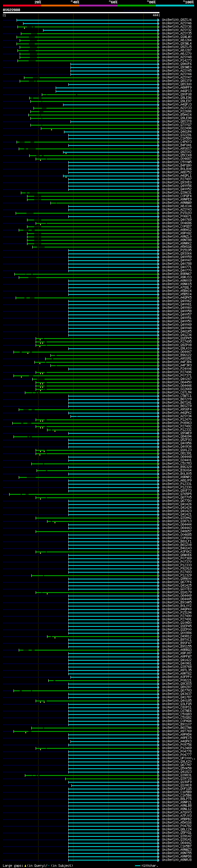
Task: Click the label UniRef100_Q1KLZ3
Action: [x=176, y=450]
